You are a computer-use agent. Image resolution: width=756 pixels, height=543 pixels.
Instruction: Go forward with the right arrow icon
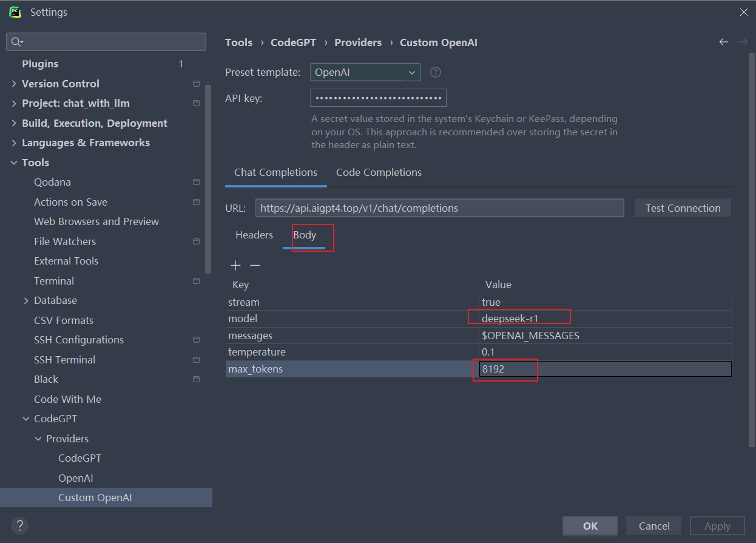(743, 42)
